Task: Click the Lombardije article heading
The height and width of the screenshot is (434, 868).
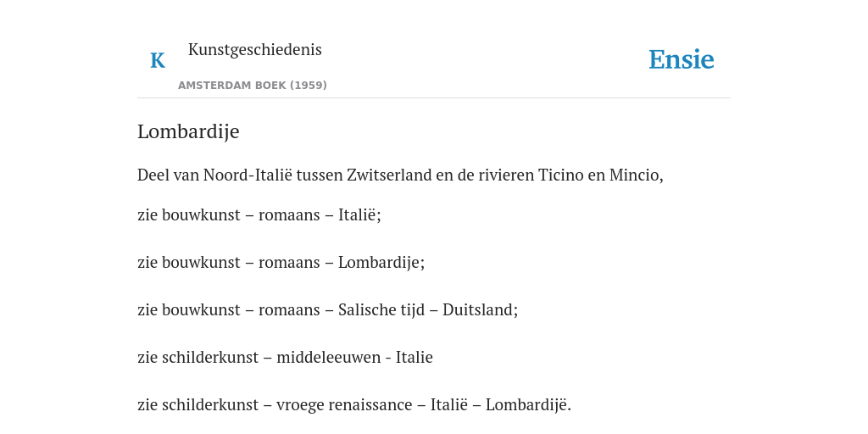Action: (188, 131)
